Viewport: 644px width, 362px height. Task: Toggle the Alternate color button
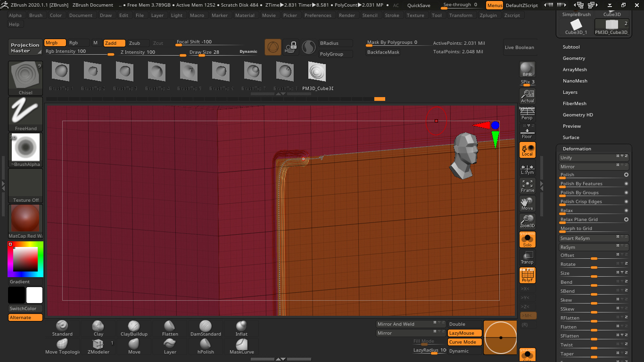pyautogui.click(x=25, y=318)
